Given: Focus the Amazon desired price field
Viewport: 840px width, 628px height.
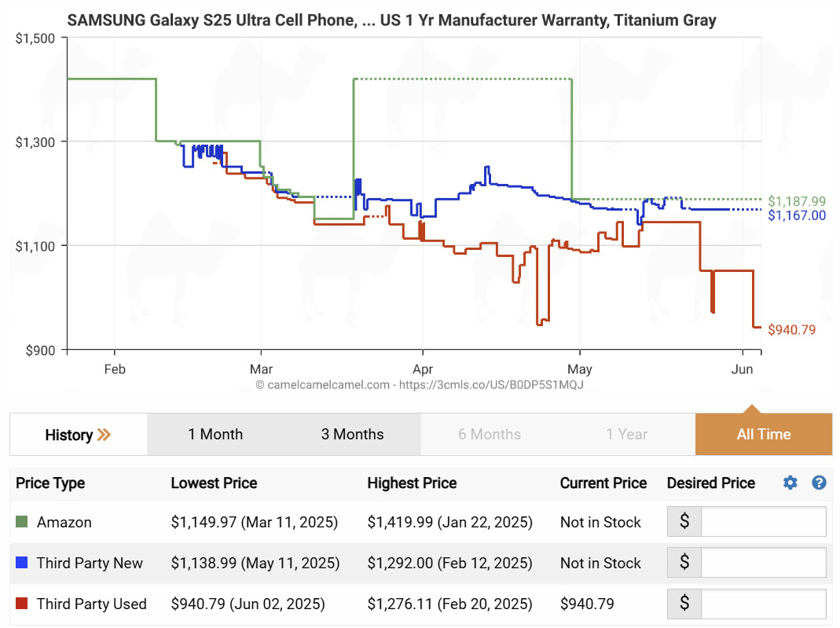Looking at the screenshot, I should [762, 522].
